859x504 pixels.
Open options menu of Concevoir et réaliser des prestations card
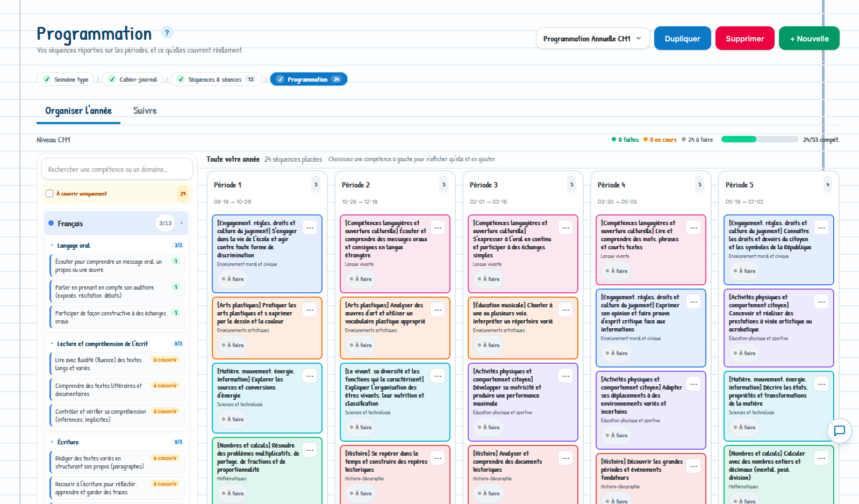click(x=822, y=302)
